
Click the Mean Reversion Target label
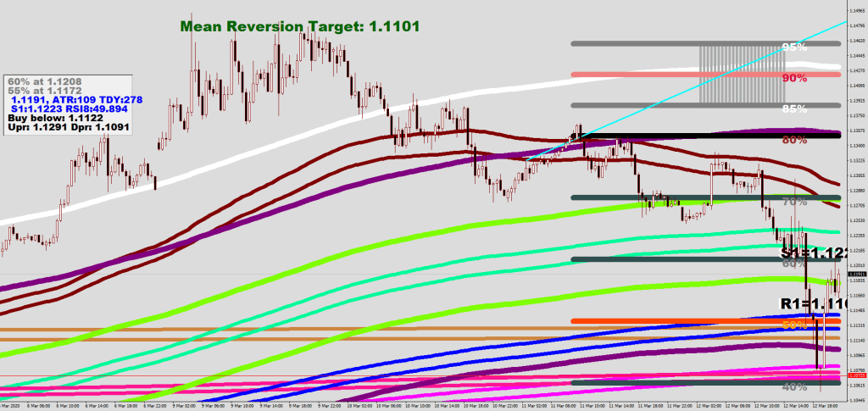[x=300, y=26]
